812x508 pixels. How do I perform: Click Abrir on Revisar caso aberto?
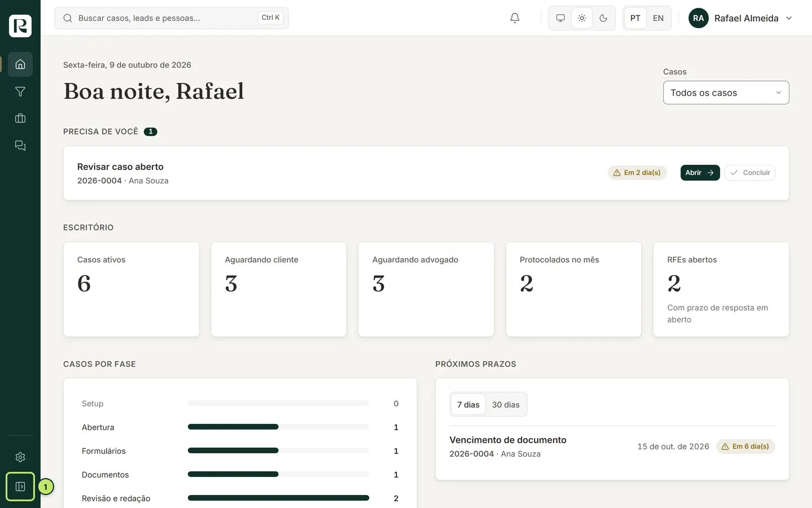tap(700, 173)
